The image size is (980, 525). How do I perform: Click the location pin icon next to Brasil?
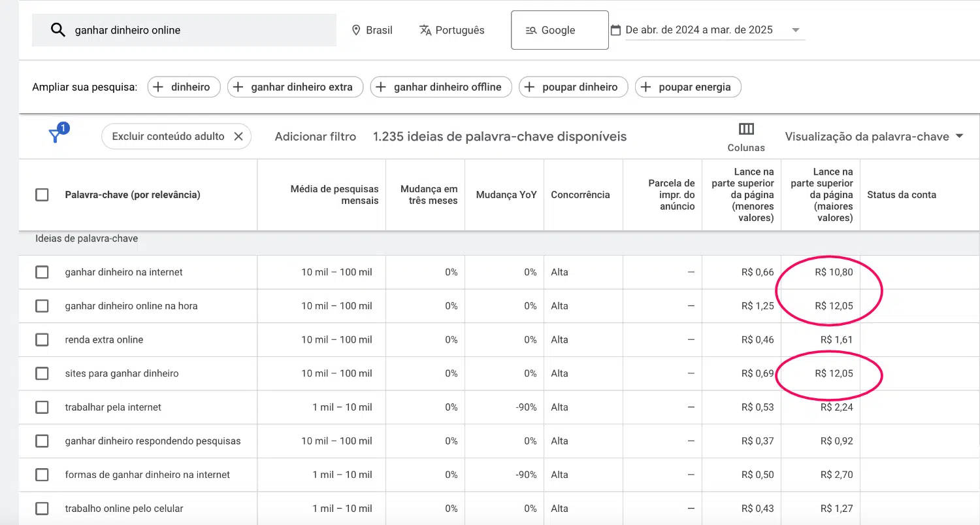coord(356,29)
